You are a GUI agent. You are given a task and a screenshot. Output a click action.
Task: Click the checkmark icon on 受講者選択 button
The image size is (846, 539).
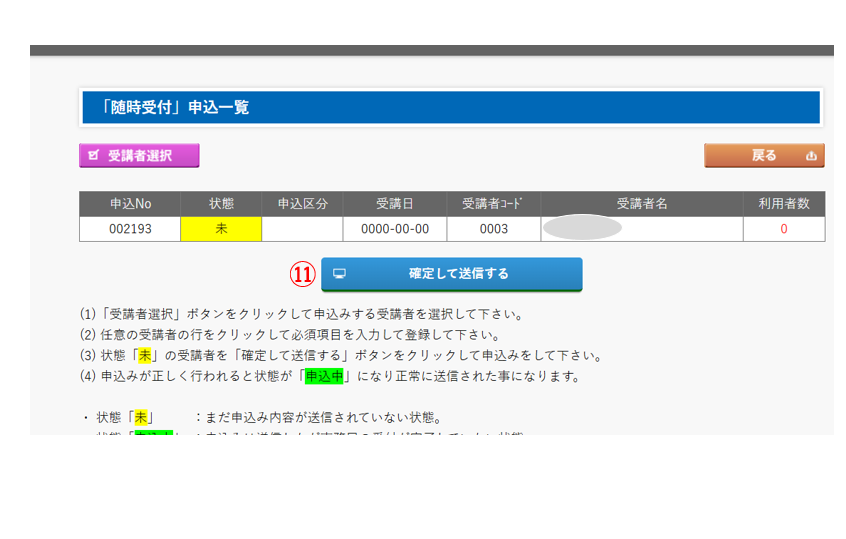(x=94, y=156)
